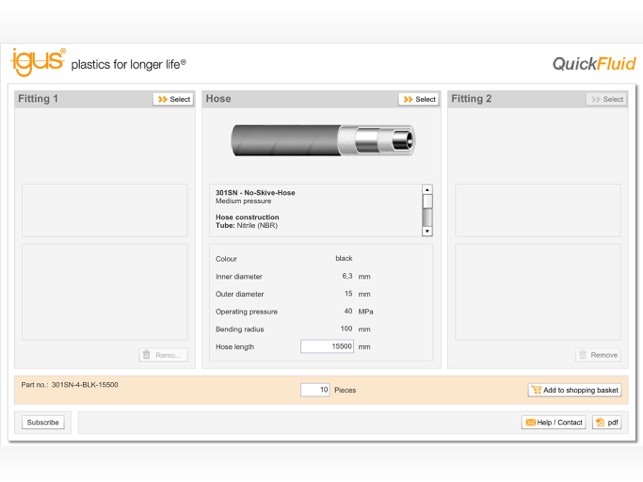Click the hose description scrollbar thumb

click(427, 201)
